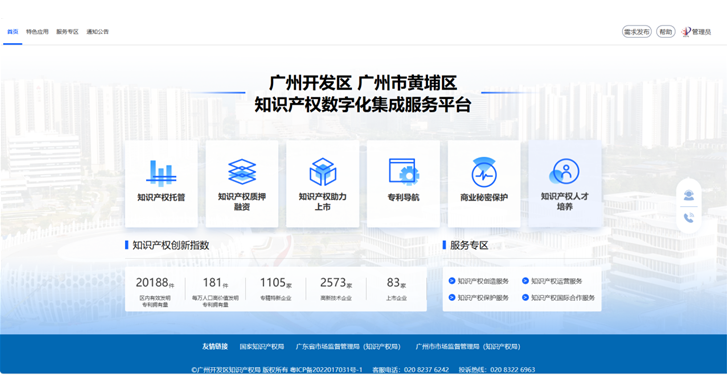Open the 知识产权助力上市 card label
Viewport: 727px width, 376px height.
(x=323, y=202)
